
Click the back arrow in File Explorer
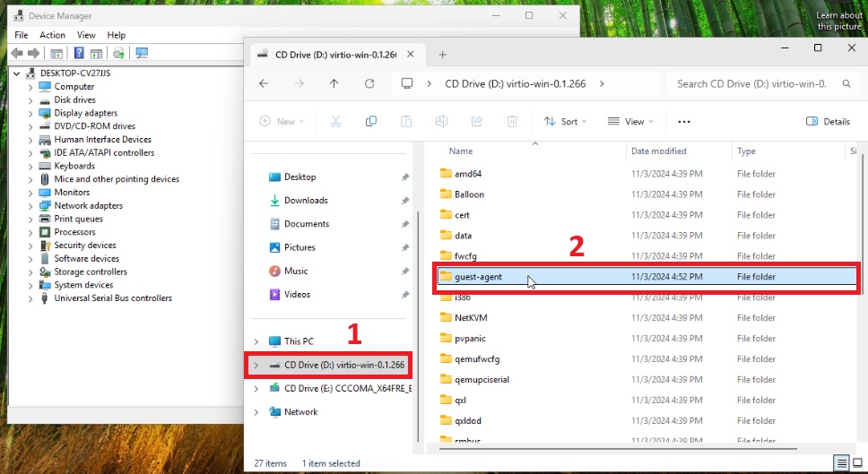click(x=264, y=83)
